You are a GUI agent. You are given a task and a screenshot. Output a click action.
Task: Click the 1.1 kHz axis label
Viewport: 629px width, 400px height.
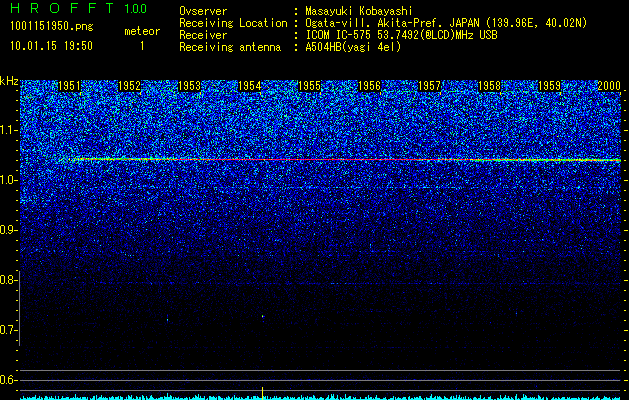(8, 130)
